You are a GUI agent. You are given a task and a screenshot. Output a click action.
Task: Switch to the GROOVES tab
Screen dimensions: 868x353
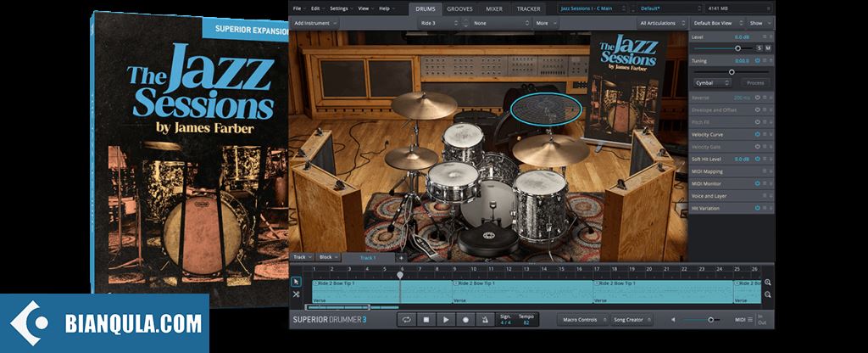460,8
